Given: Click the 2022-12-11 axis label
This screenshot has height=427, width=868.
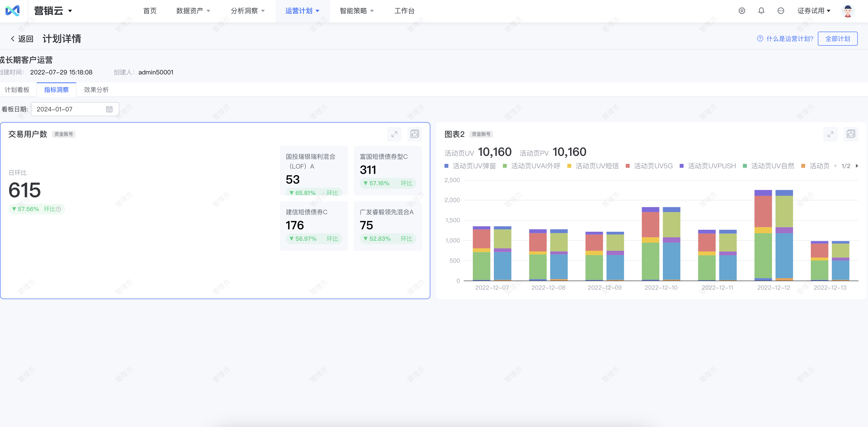Looking at the screenshot, I should click(717, 287).
